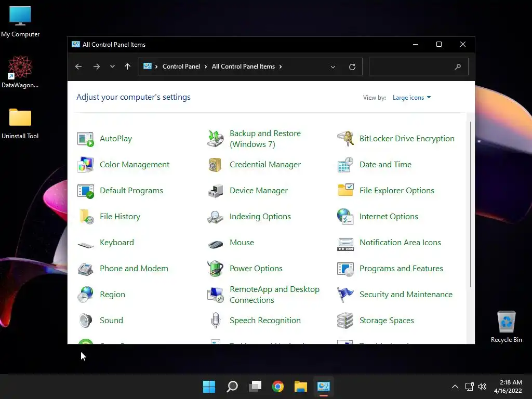The width and height of the screenshot is (532, 399).
Task: Click the Backup and Restore icon
Action: [216, 139]
